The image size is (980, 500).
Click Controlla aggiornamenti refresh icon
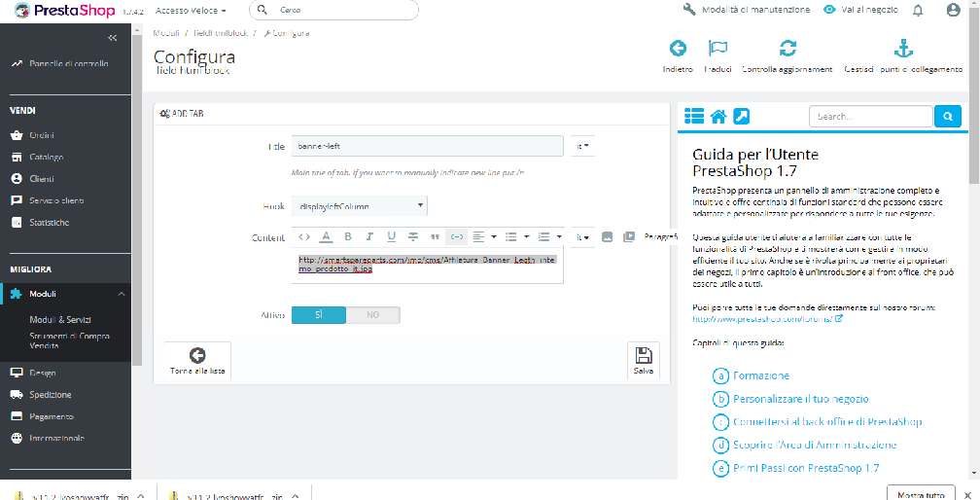pyautogui.click(x=787, y=48)
